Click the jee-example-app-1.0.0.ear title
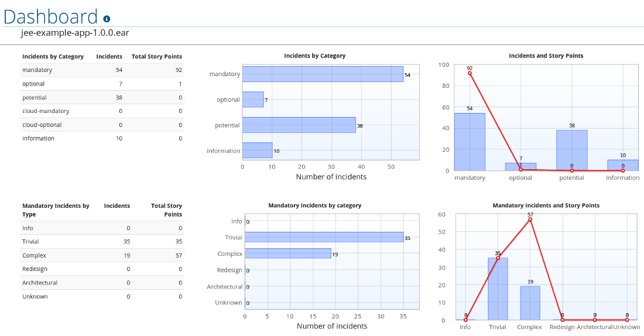Image resolution: width=644 pixels, height=336 pixels. [75, 33]
